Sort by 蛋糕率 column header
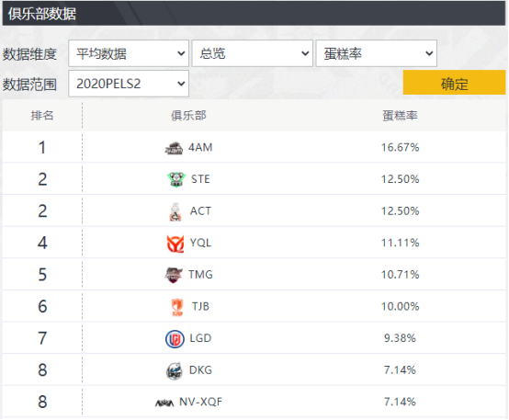509x420 pixels. (400, 116)
